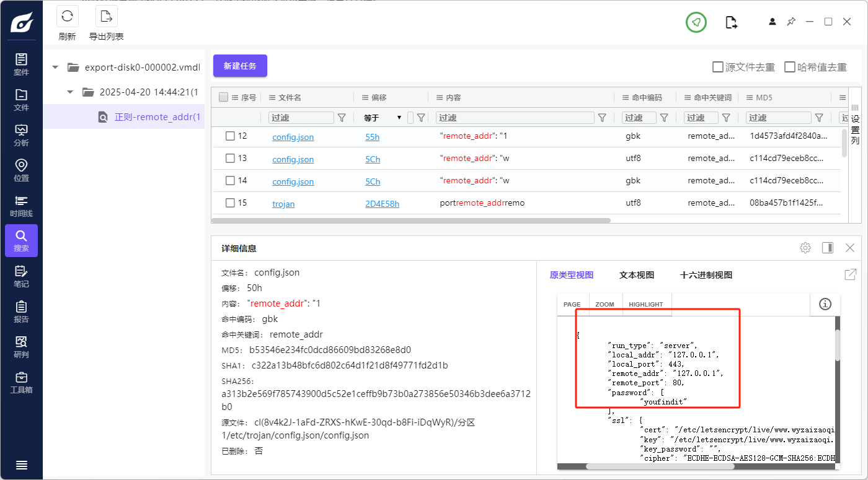Screen dimensions: 868x480
Task: Enable the 哈希值去重 checkbox
Action: (790, 67)
